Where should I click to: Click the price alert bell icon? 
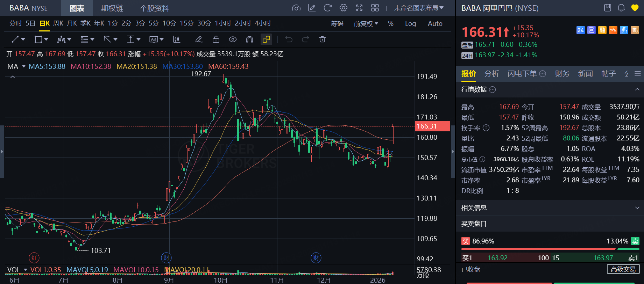pyautogui.click(x=621, y=8)
